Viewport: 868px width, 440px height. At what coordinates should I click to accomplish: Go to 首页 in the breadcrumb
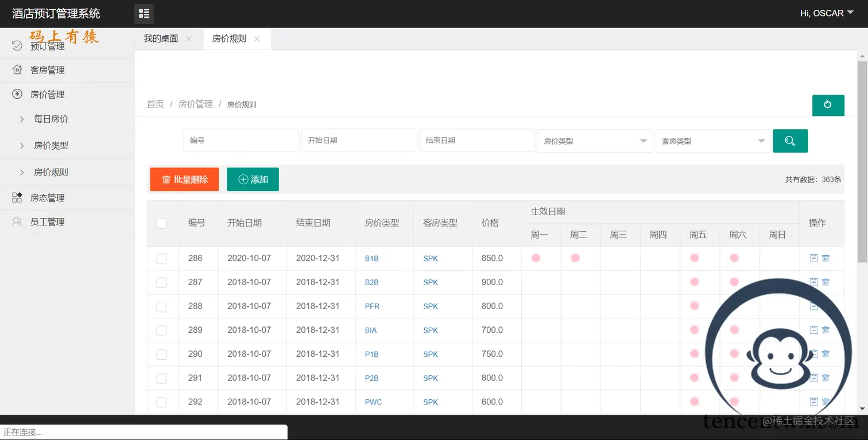pos(156,104)
